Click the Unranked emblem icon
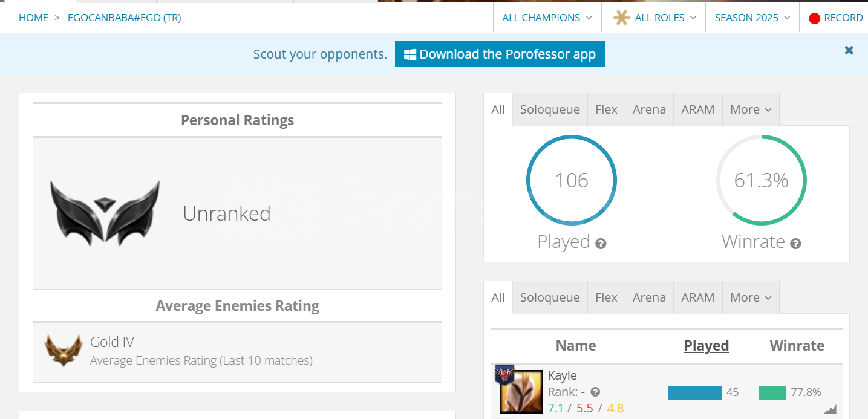Viewport: 868px width, 419px height. coord(105,213)
